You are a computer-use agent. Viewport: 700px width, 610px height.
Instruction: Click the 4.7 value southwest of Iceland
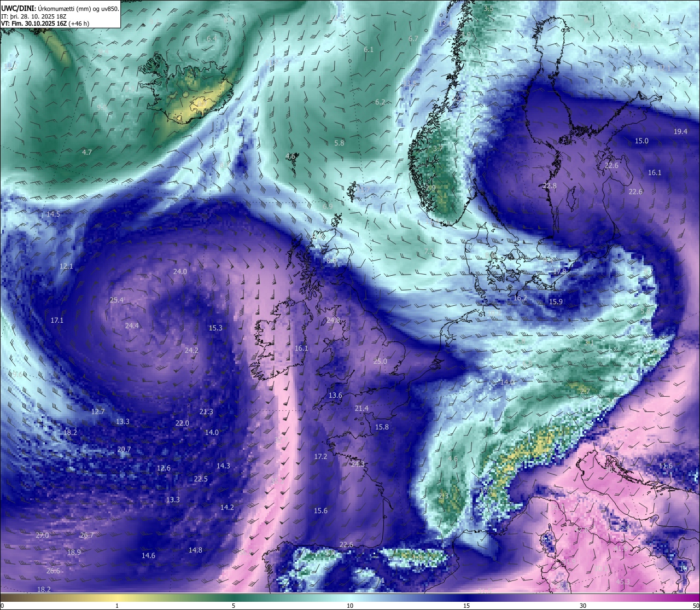(87, 152)
